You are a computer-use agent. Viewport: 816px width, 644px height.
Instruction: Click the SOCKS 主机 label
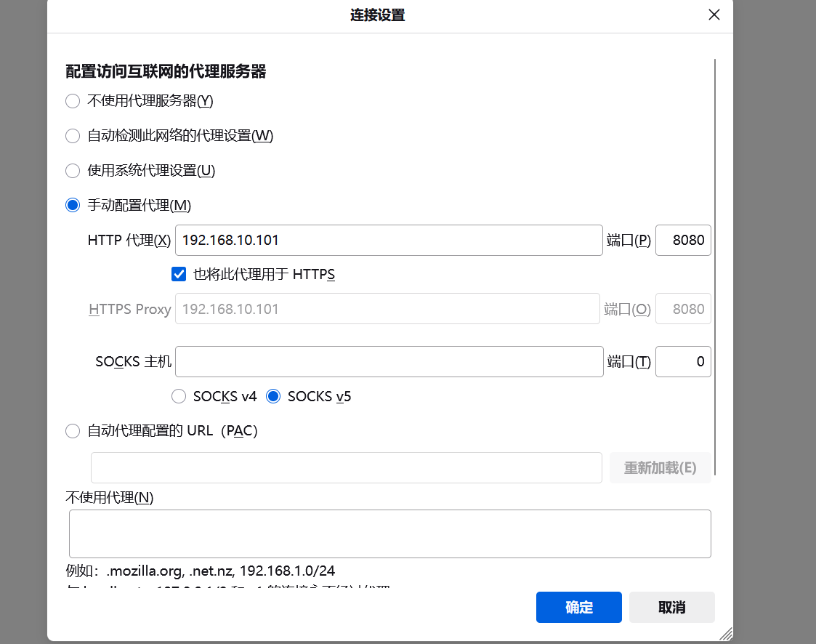[133, 361]
